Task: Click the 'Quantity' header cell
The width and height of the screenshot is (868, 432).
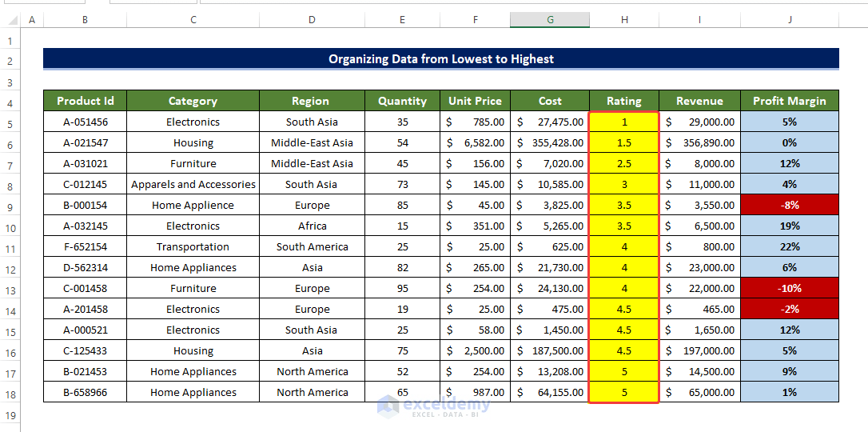Action: pyautogui.click(x=403, y=101)
